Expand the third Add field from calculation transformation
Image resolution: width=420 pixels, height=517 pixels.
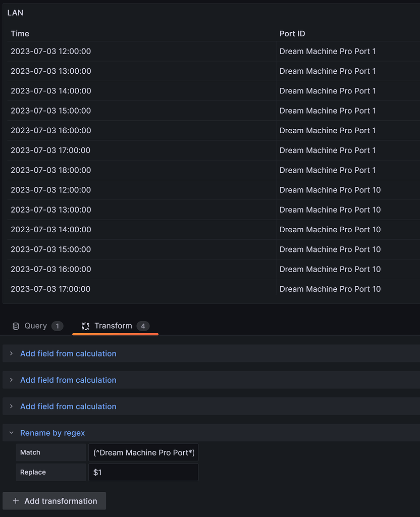pyautogui.click(x=68, y=406)
